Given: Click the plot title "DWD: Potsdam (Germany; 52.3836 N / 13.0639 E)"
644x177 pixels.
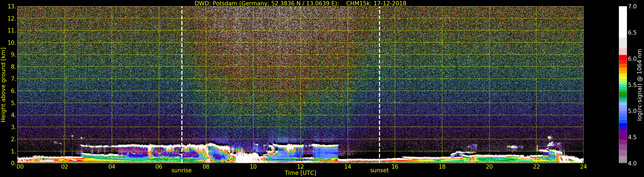Looking at the screenshot, I should (267, 3).
